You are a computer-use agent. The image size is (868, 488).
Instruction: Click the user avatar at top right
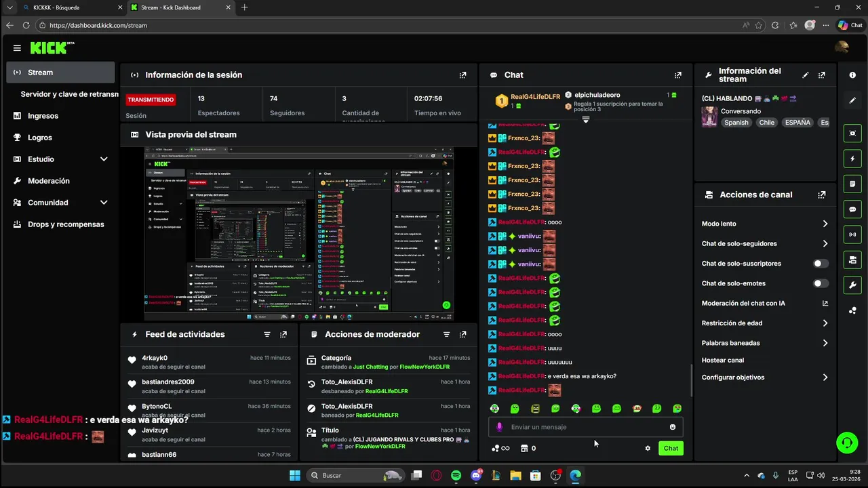coord(842,47)
